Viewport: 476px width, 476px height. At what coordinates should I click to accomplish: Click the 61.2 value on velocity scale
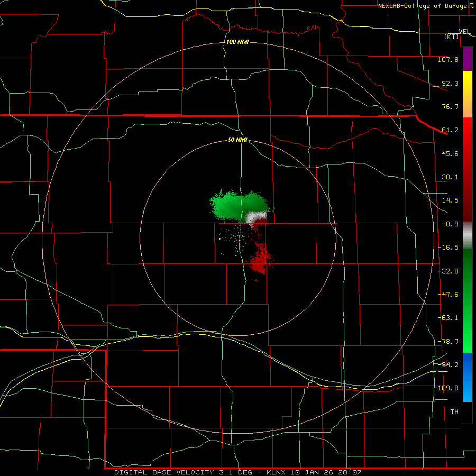[x=450, y=130]
